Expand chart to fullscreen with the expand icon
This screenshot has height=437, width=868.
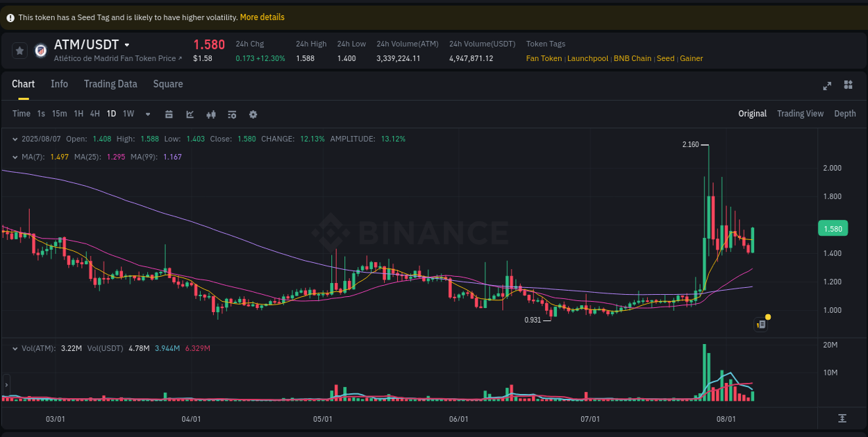[x=827, y=85]
